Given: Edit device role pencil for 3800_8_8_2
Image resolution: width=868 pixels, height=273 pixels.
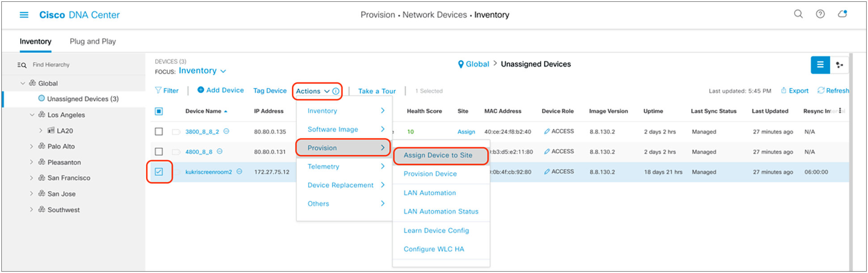Looking at the screenshot, I should [546, 132].
